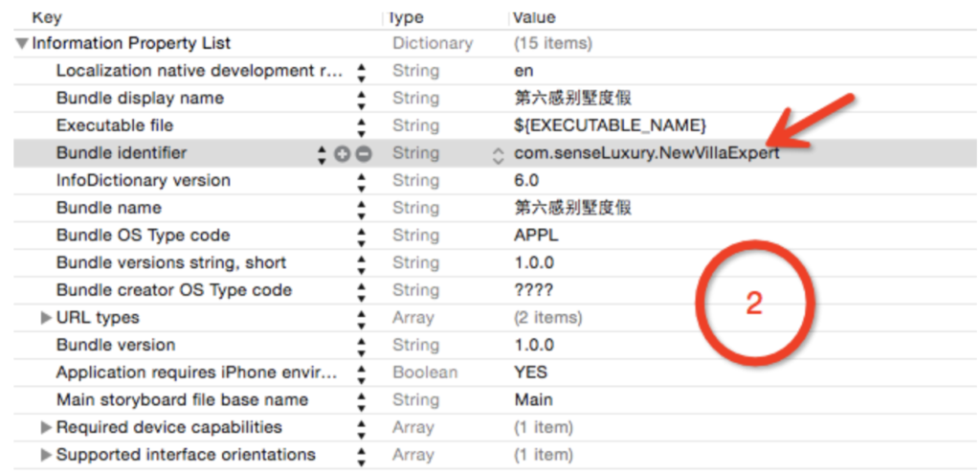Select the (15 items) value text
The image size is (980, 474).
coord(552,44)
